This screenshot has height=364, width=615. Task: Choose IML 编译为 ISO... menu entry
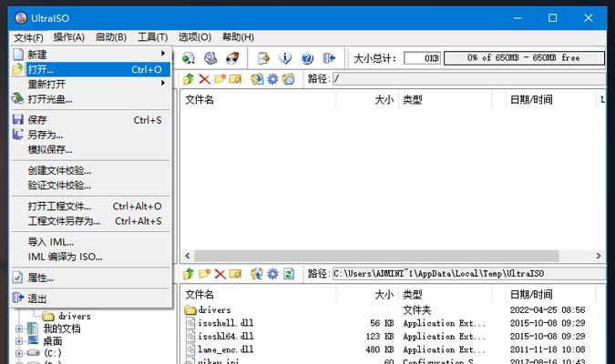click(90, 257)
